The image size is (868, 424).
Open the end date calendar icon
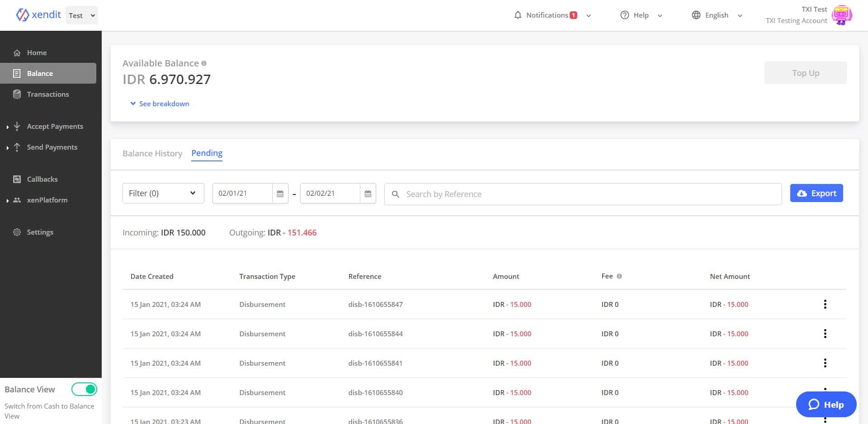point(368,193)
